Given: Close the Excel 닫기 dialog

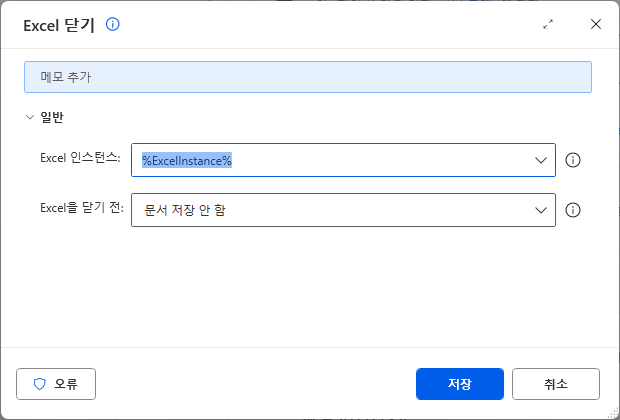Looking at the screenshot, I should coord(596,25).
